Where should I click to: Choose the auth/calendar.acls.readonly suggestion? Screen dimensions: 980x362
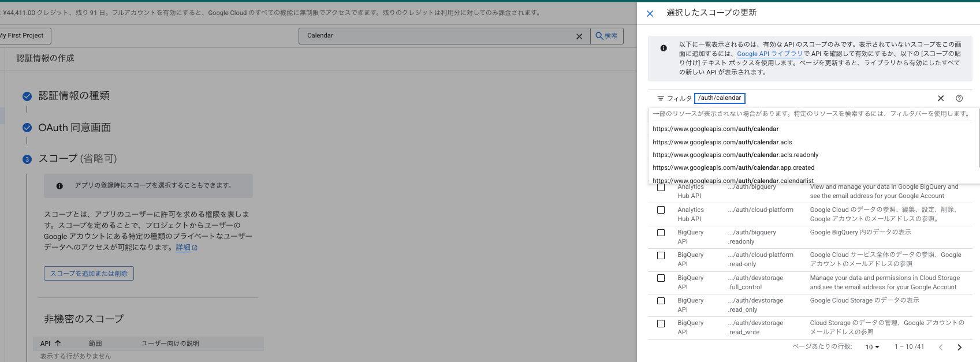(736, 155)
